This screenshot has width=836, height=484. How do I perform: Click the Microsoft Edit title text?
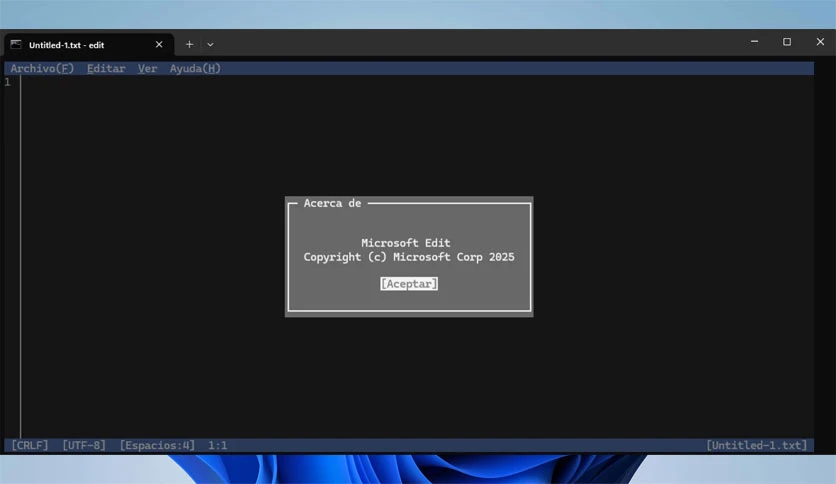406,243
